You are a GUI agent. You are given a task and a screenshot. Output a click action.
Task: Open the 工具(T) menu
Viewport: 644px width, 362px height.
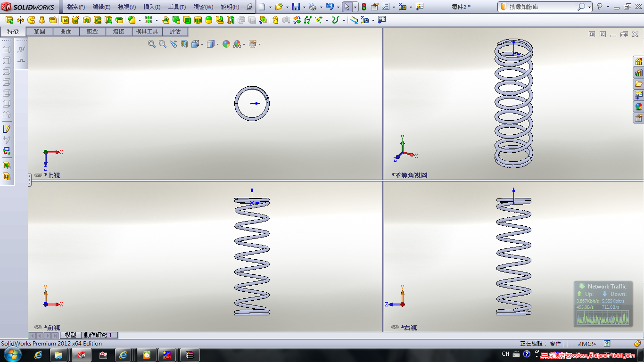point(177,7)
